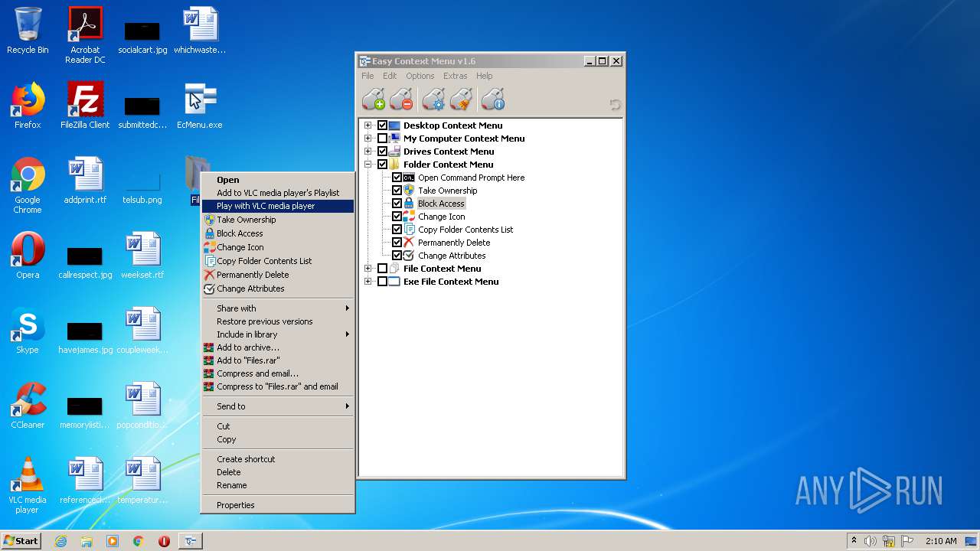Click the Uninstall All mouse icon with red minus
The image size is (980, 551).
(x=401, y=99)
